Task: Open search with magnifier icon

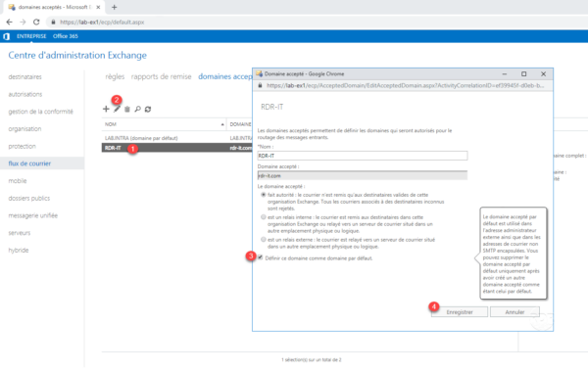Action: 137,109
